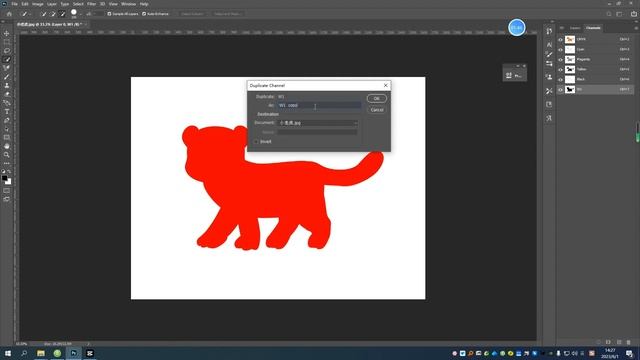Open the tool preset picker arrow

click(30, 14)
